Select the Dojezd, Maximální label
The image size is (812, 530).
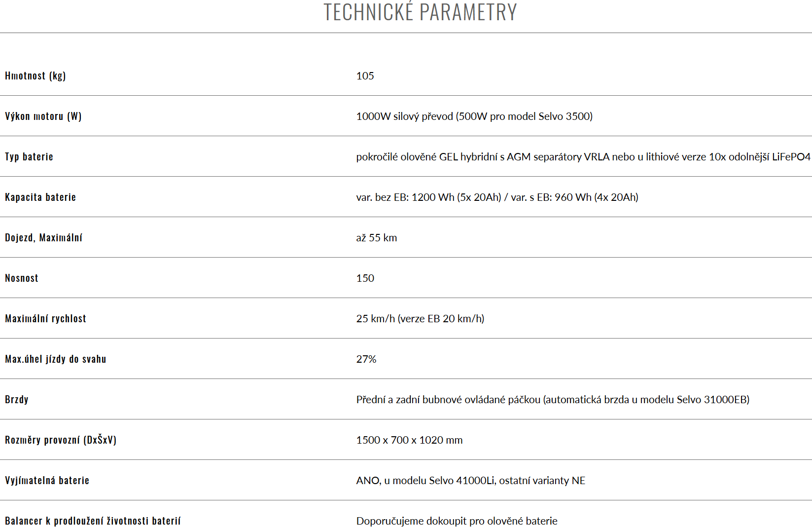(44, 237)
